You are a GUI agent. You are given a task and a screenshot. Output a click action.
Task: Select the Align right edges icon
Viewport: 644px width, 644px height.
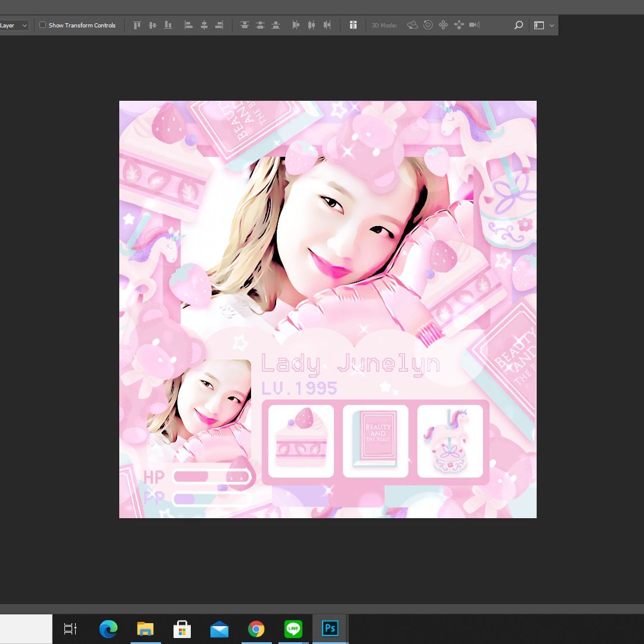(219, 25)
